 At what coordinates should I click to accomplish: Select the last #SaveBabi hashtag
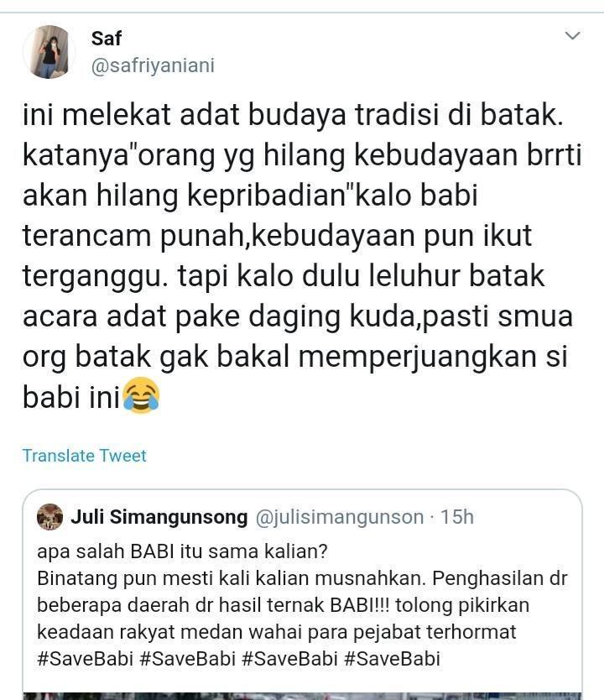pyautogui.click(x=392, y=659)
